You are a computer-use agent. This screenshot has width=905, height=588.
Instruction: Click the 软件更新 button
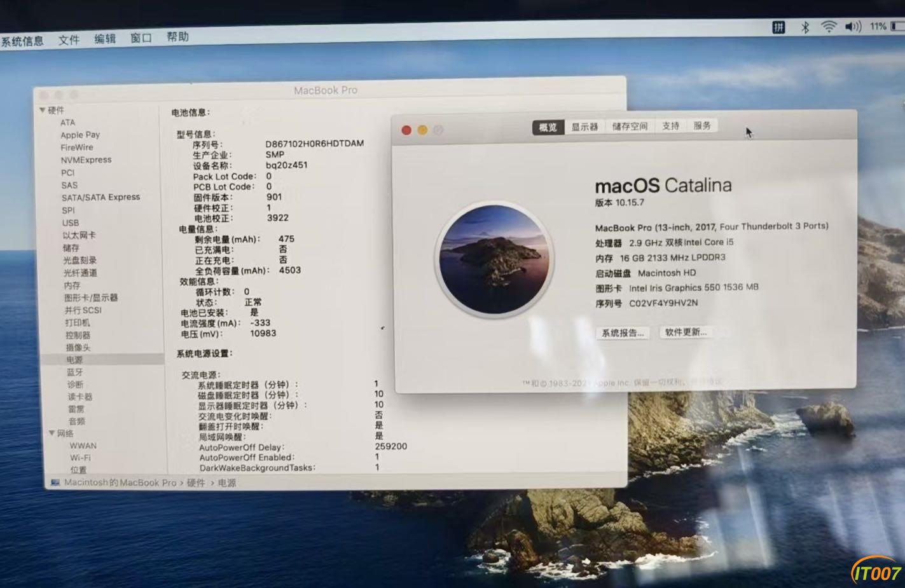coord(686,332)
